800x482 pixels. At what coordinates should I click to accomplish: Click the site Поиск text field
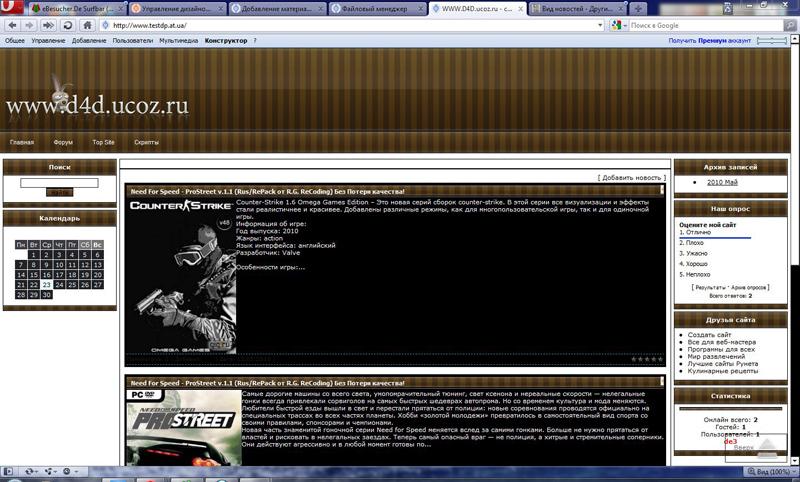(59, 183)
